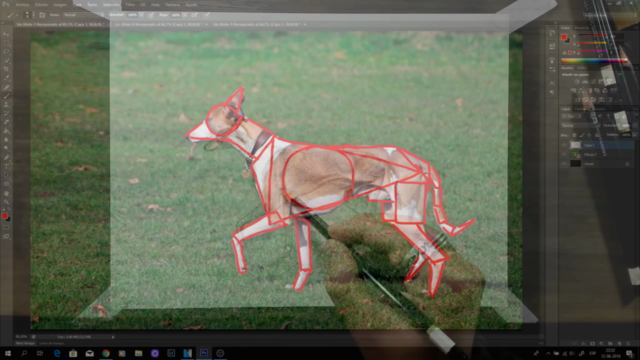Select the Capa 1 layer thumbnail
Screen dimensions: 640x360
(575, 145)
